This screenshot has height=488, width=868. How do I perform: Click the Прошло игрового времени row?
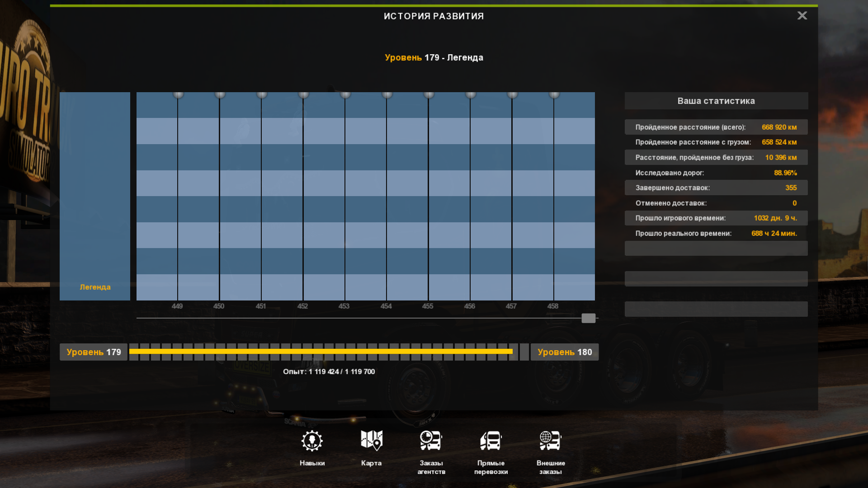716,218
